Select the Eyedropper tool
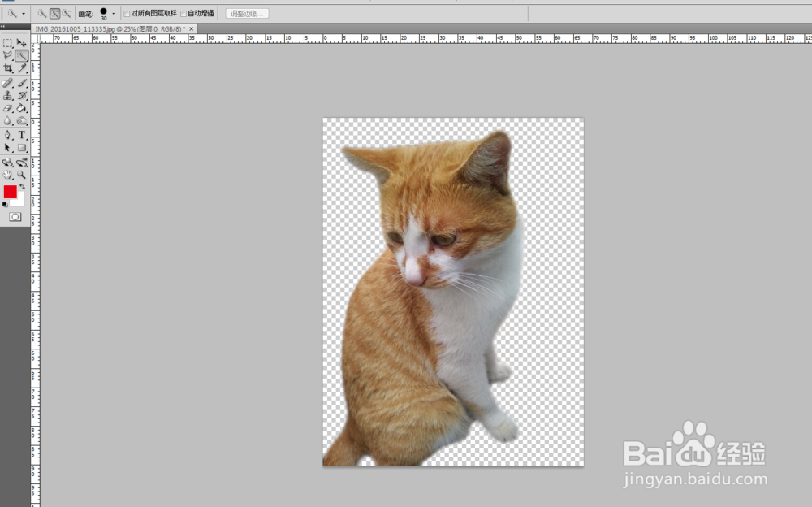812x507 pixels. 22,68
